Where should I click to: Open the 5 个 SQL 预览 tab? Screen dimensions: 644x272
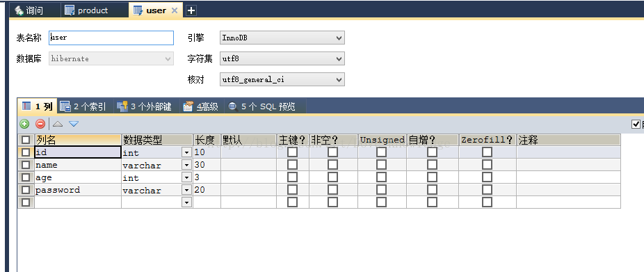pyautogui.click(x=262, y=107)
